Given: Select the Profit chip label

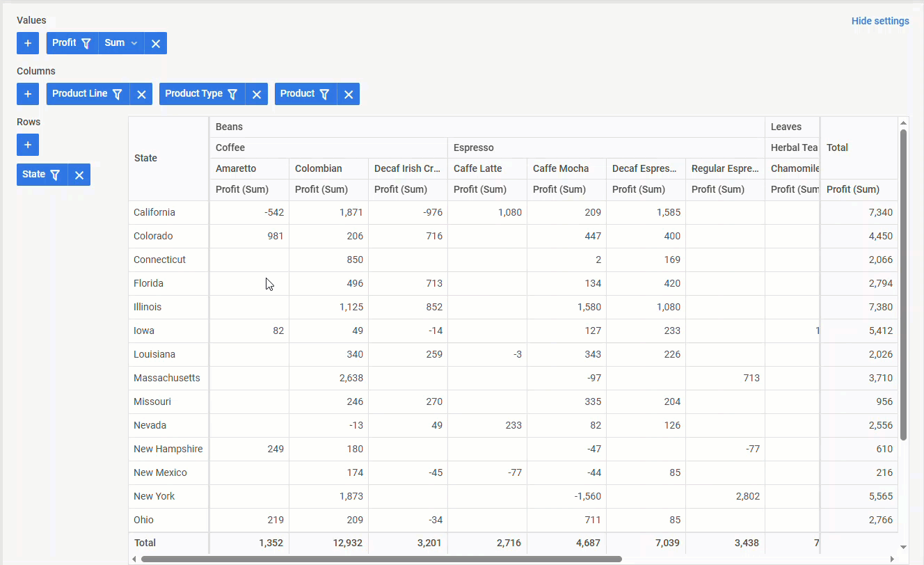Looking at the screenshot, I should (x=64, y=42).
